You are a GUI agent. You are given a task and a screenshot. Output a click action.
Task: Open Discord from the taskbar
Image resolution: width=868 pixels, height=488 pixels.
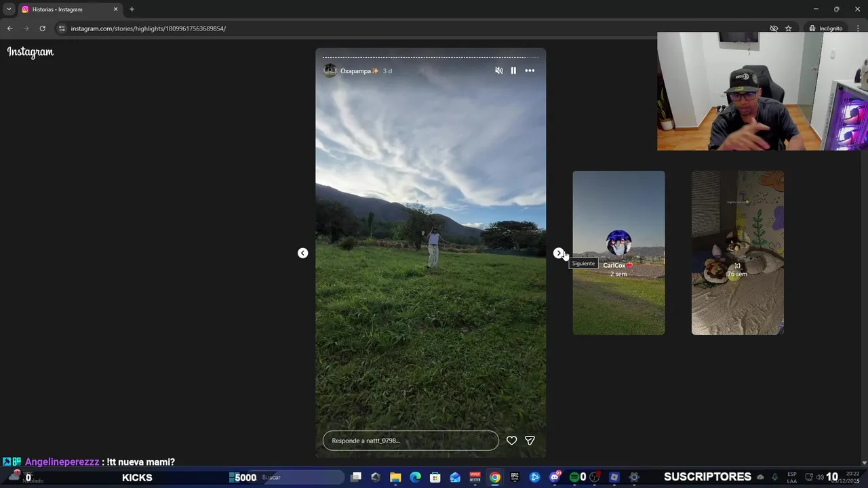coord(555,477)
